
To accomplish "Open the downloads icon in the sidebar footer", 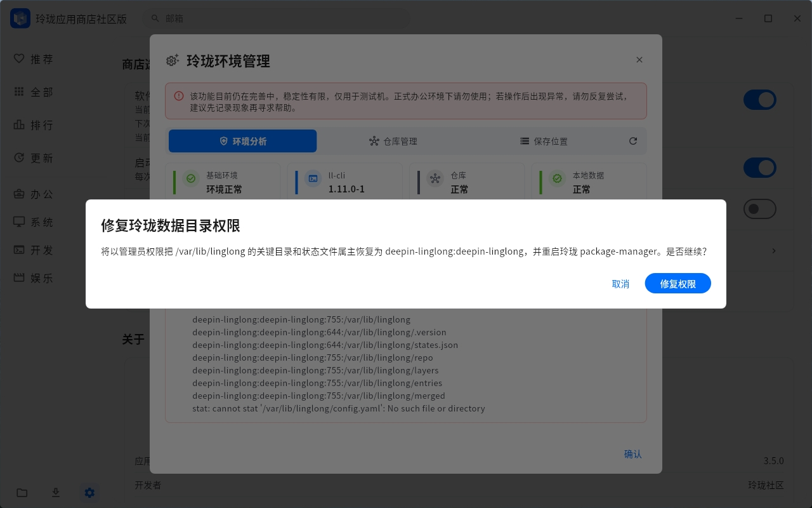I will click(56, 493).
